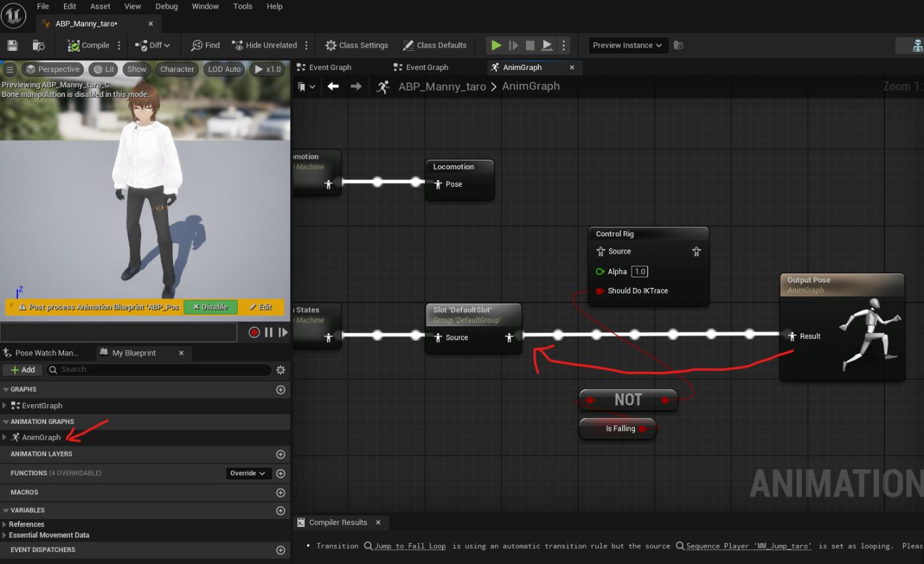Open the viewport hamburger options menu
Viewport: 924px width, 564px height.
10,69
